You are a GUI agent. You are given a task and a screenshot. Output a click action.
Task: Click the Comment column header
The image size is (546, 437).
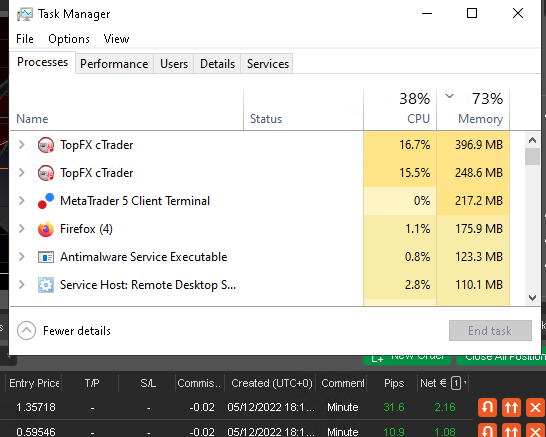343,383
